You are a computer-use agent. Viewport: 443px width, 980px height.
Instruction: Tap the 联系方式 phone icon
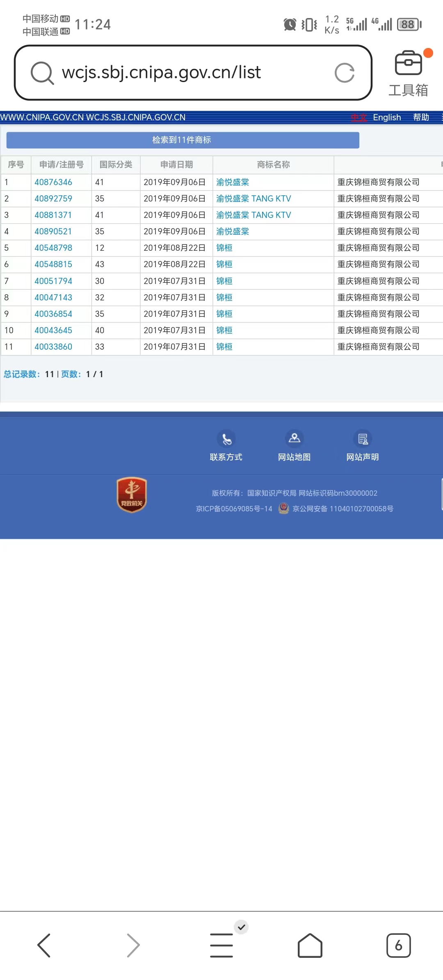pos(226,439)
